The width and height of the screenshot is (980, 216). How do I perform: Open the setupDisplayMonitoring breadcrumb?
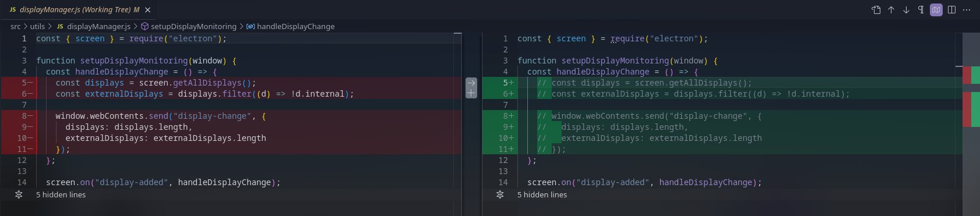189,26
